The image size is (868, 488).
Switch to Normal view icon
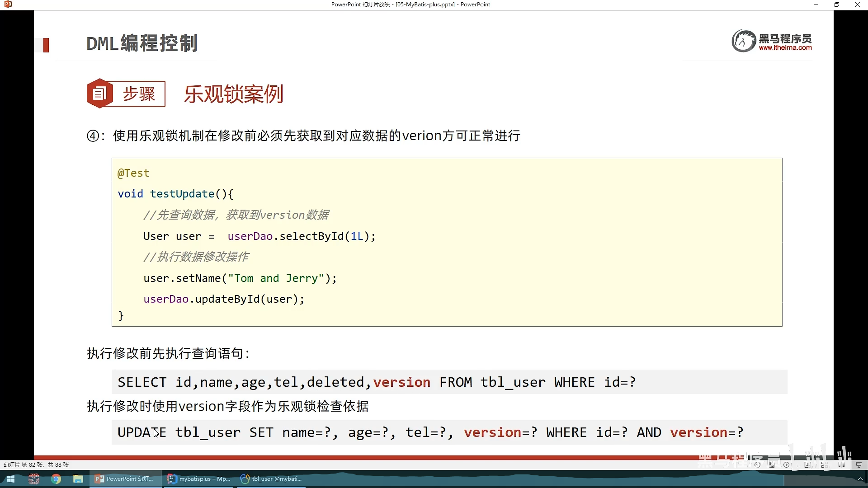(807, 465)
